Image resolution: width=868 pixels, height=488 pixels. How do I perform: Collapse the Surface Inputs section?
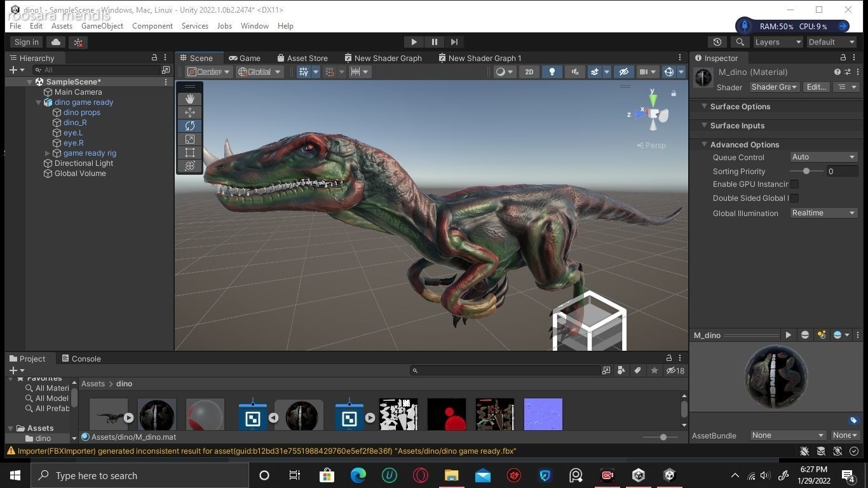click(704, 126)
